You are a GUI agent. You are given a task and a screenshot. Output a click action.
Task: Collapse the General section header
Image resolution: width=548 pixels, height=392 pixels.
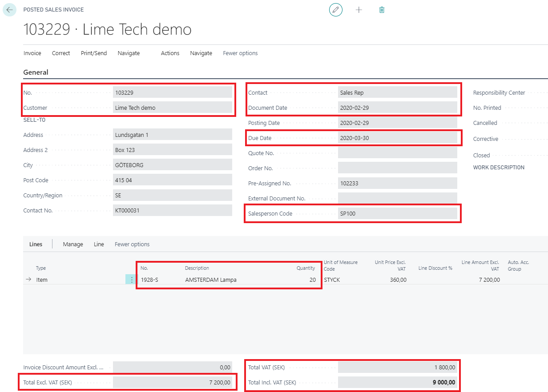(x=36, y=72)
